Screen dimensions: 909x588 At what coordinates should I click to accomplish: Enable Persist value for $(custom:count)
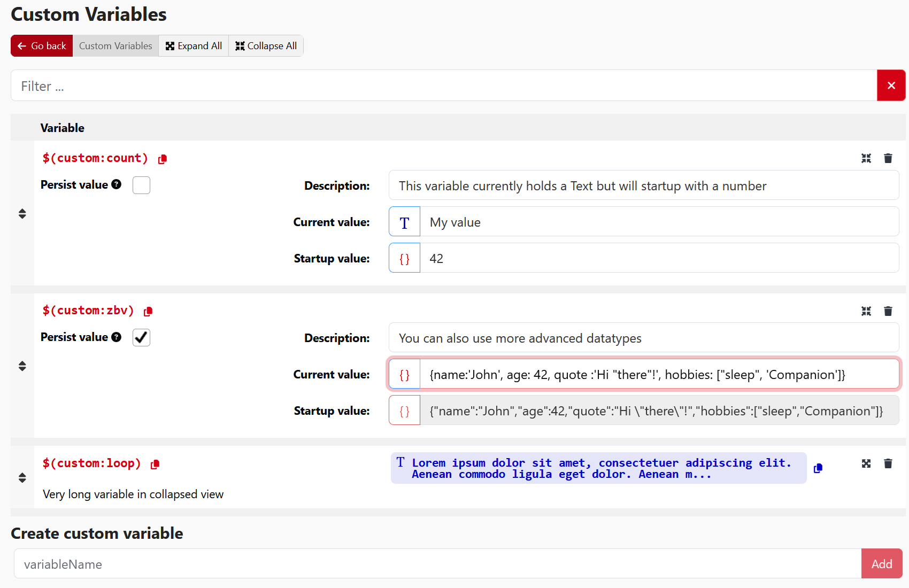tap(141, 185)
